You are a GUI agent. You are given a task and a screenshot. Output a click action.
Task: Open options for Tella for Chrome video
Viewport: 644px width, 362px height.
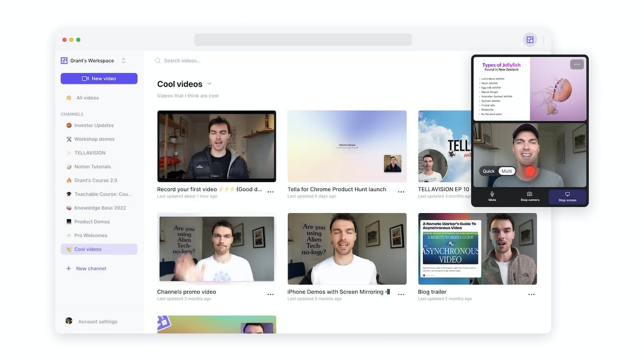tap(401, 192)
